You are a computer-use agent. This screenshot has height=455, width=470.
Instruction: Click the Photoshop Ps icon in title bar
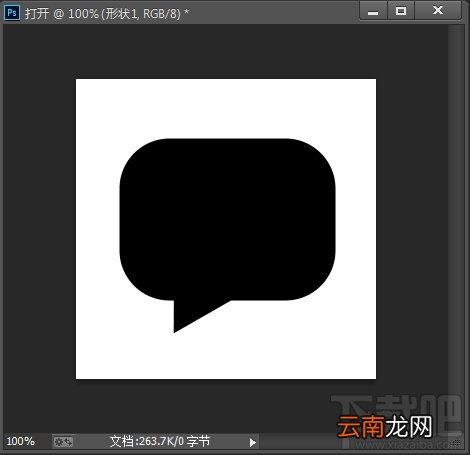pyautogui.click(x=12, y=13)
